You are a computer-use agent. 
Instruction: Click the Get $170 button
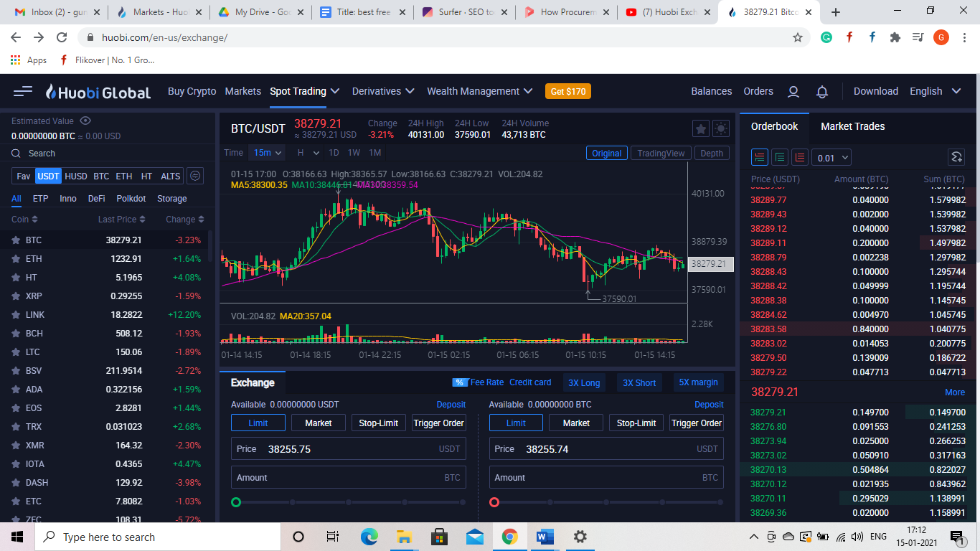(x=568, y=91)
